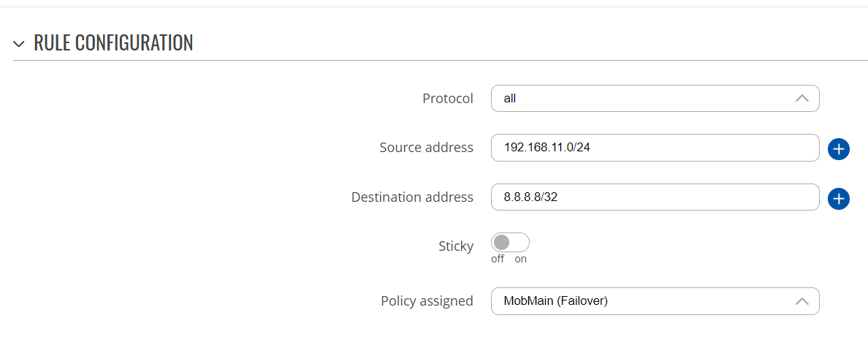Click the Destination address field label
868x348 pixels.
(x=412, y=197)
